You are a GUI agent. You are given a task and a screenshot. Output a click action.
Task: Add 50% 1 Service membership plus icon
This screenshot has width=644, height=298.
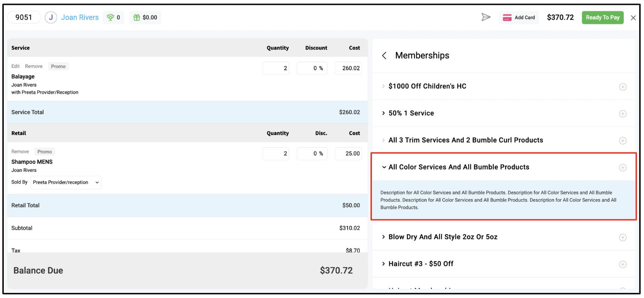click(623, 114)
